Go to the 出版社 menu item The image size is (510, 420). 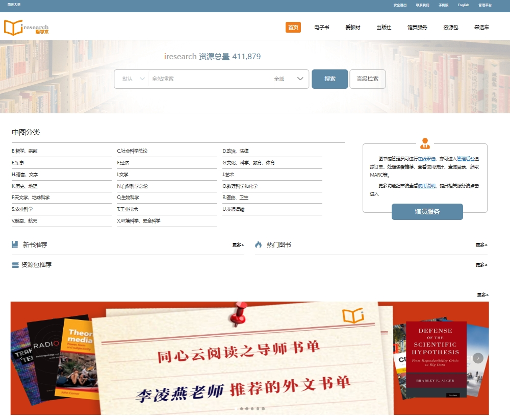[384, 28]
